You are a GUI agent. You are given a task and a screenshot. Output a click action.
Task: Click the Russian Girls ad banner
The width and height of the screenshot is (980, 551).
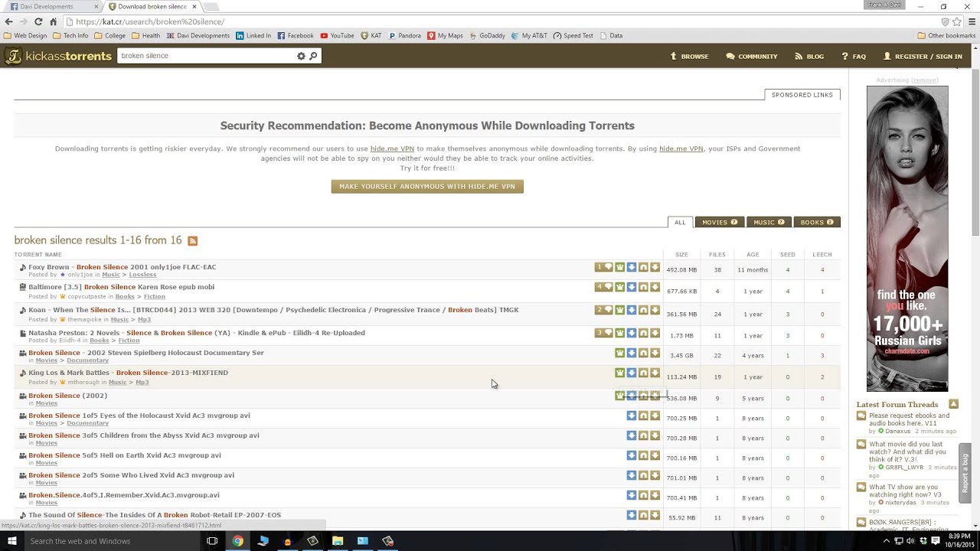click(x=907, y=239)
